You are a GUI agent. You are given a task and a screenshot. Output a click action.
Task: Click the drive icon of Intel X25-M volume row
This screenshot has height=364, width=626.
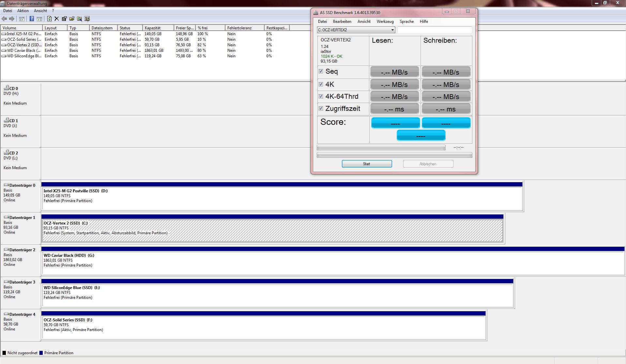point(4,34)
